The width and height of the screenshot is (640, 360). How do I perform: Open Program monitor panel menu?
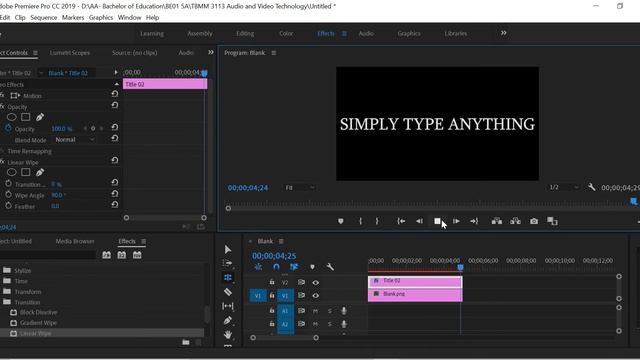coord(273,53)
